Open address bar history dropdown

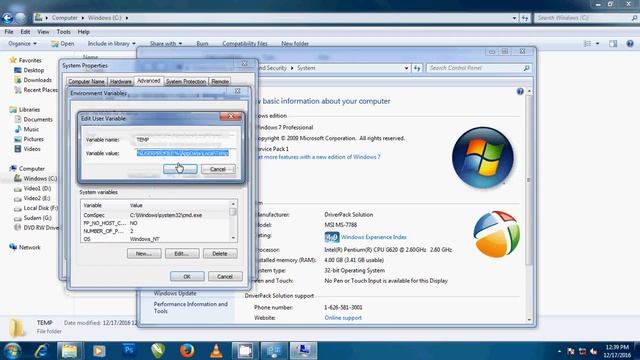(514, 18)
